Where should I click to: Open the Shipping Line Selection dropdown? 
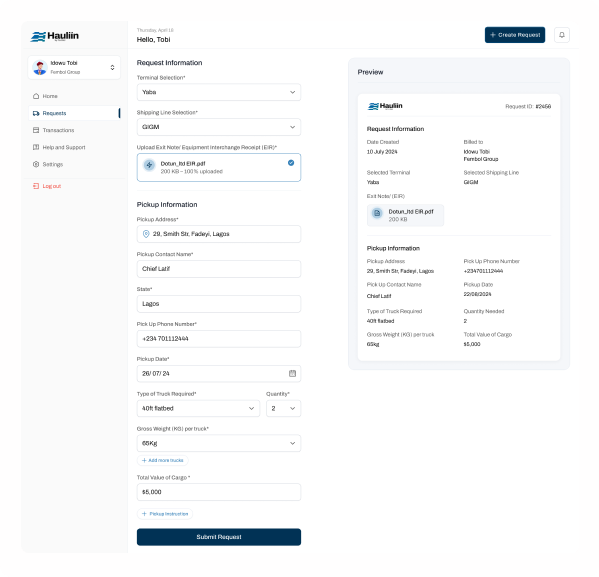point(219,127)
